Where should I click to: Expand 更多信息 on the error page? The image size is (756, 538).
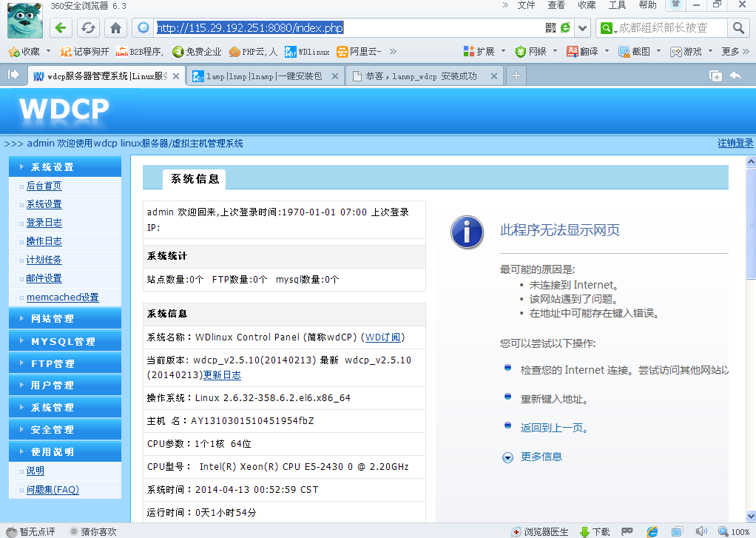541,457
